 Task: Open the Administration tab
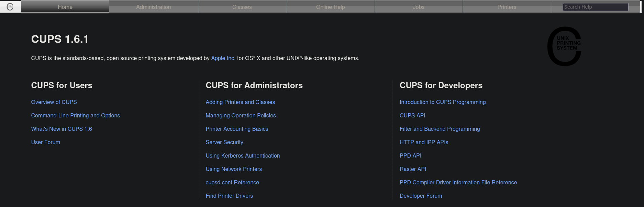coord(153,7)
